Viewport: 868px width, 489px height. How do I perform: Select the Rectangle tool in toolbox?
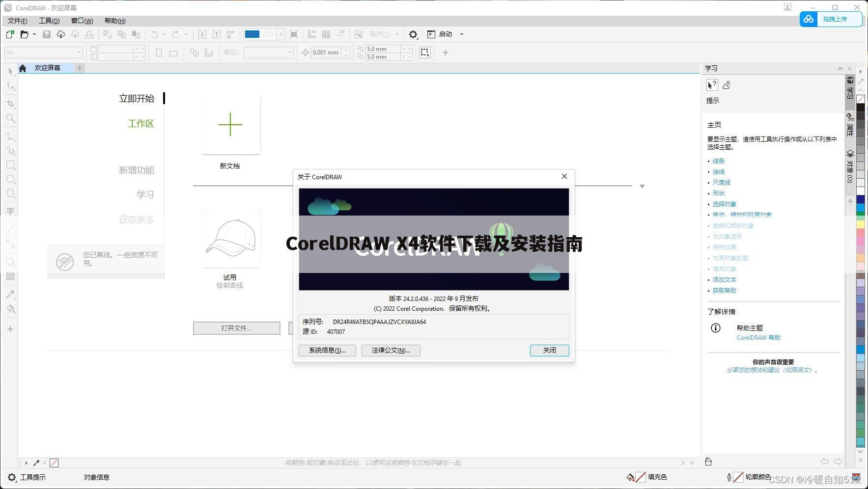[x=10, y=165]
